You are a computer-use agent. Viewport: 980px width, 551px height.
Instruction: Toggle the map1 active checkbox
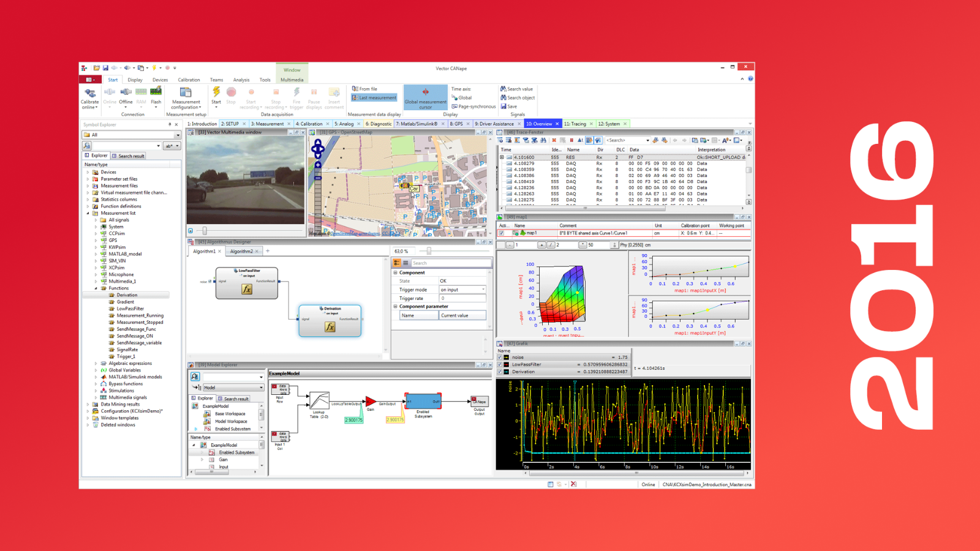click(x=502, y=233)
